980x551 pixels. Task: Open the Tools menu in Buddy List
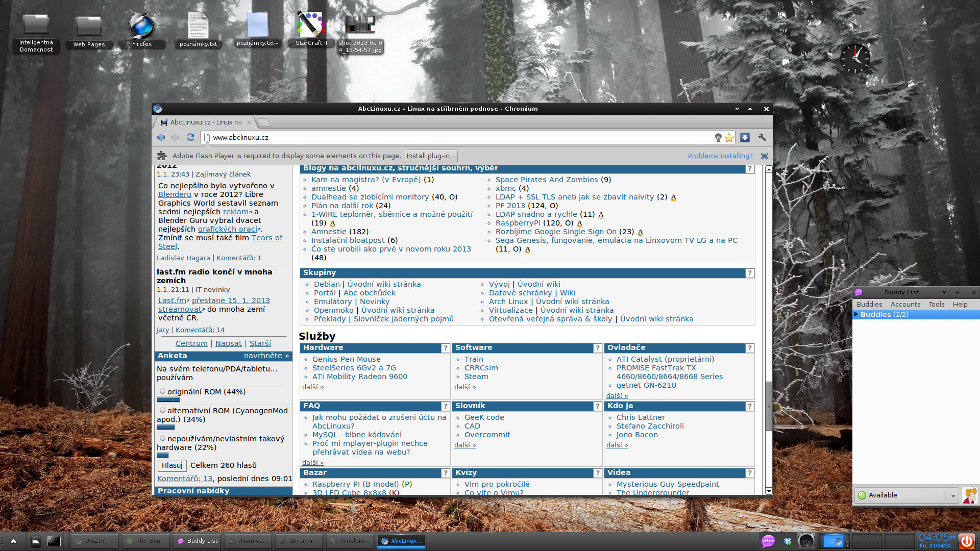click(936, 304)
